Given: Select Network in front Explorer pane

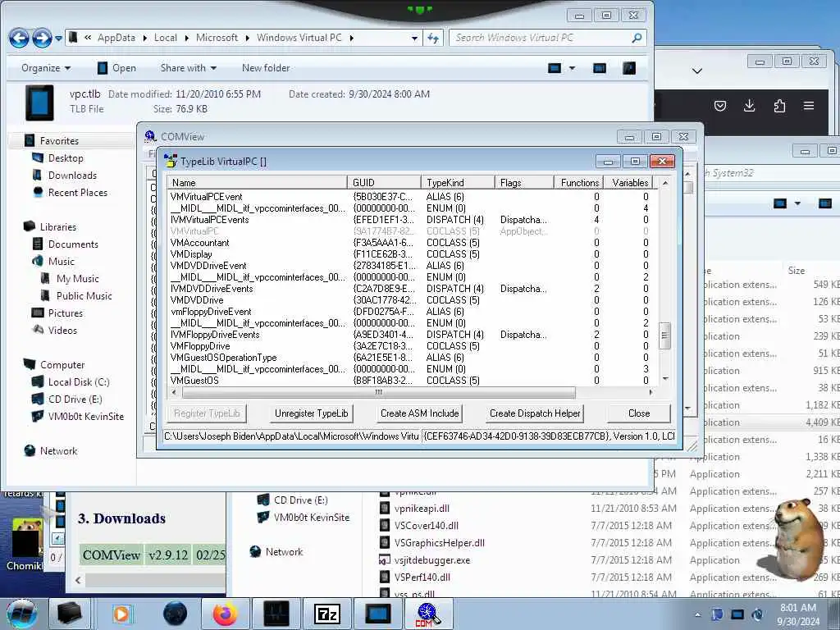Looking at the screenshot, I should click(58, 451).
